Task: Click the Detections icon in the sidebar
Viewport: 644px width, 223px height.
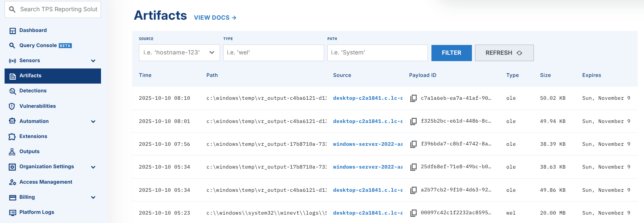Action: coord(13,91)
